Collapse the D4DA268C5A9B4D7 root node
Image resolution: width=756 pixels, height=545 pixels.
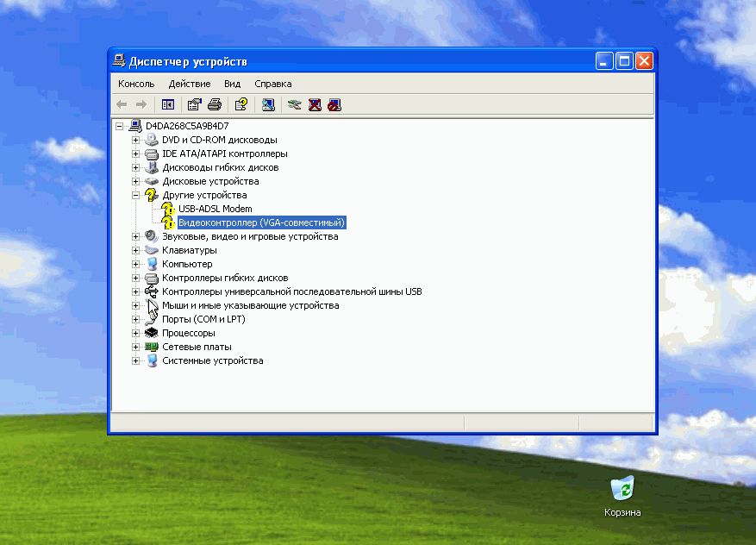pos(119,127)
